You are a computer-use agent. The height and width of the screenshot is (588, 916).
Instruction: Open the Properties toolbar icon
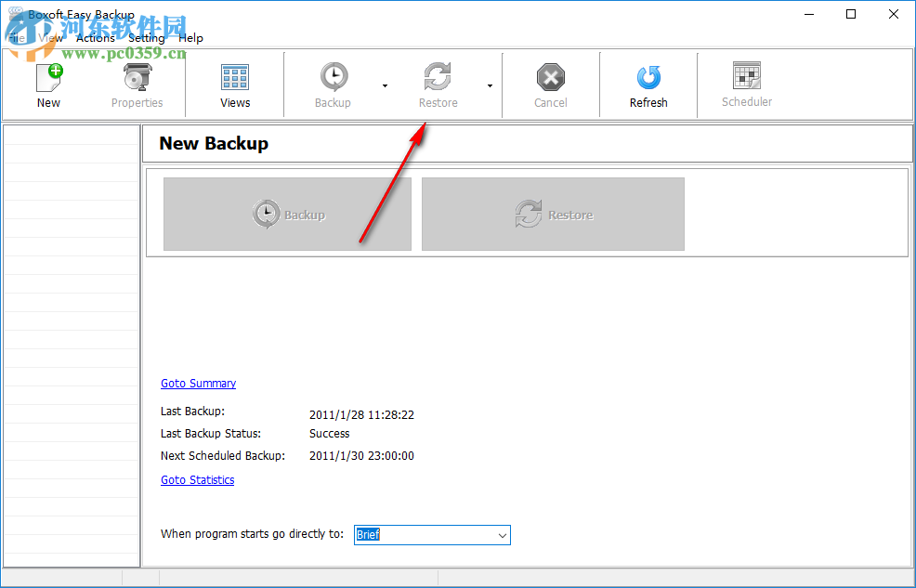[x=137, y=83]
